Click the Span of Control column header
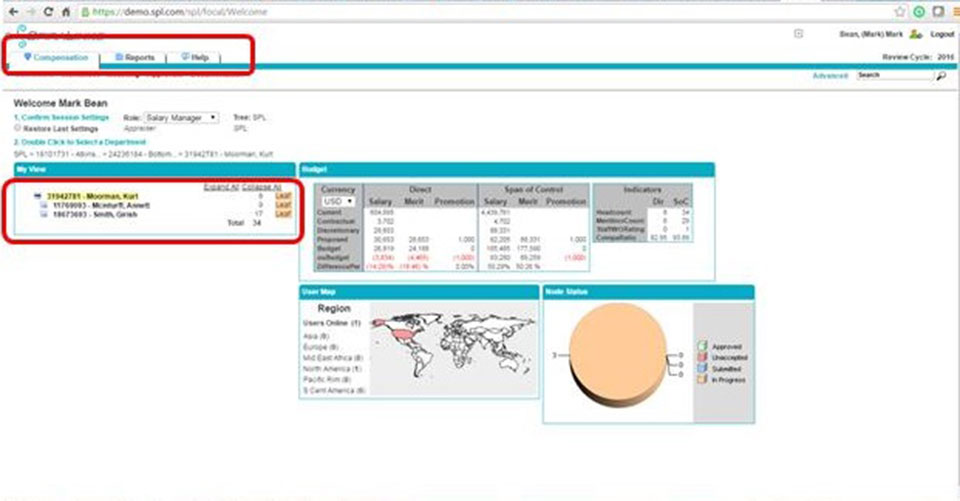 534,190
